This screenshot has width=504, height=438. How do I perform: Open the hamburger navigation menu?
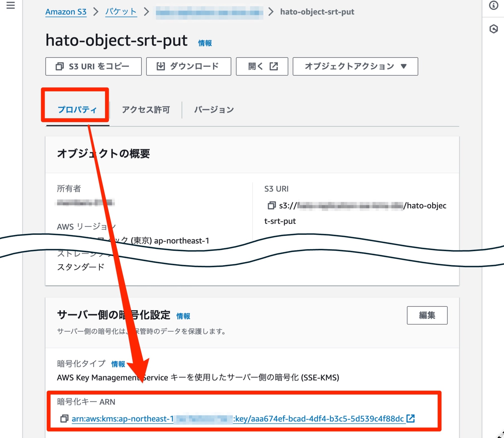(x=11, y=5)
